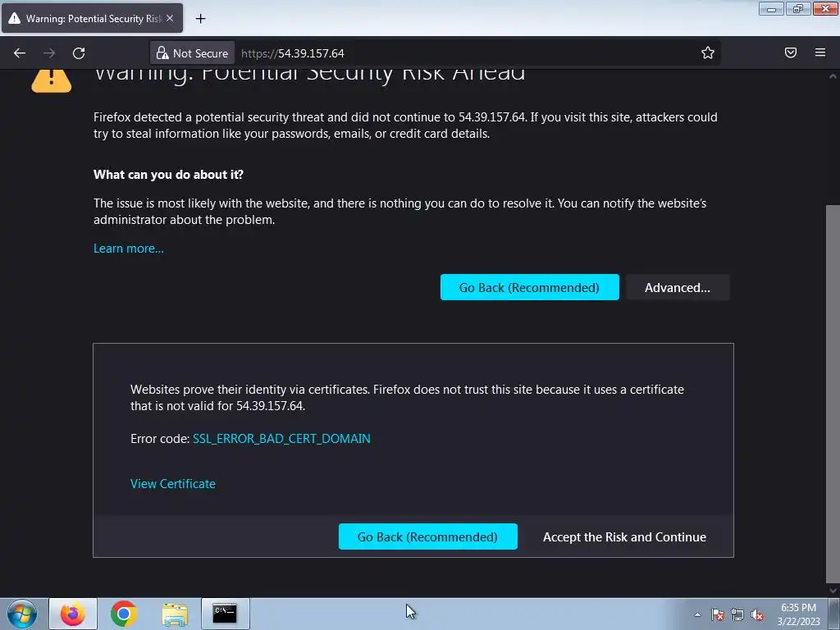Image resolution: width=840 pixels, height=630 pixels.
Task: Minimize the Firefox window
Action: click(771, 8)
